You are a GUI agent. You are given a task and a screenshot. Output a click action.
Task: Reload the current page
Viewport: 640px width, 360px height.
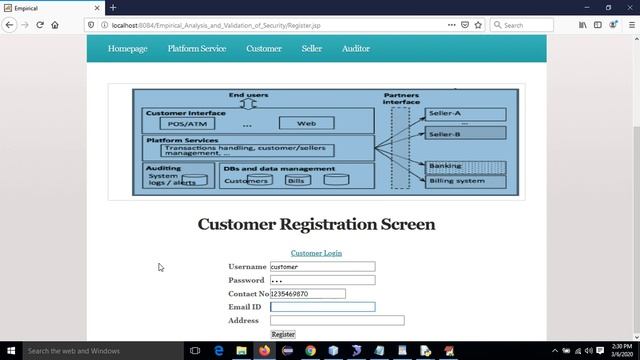40,25
